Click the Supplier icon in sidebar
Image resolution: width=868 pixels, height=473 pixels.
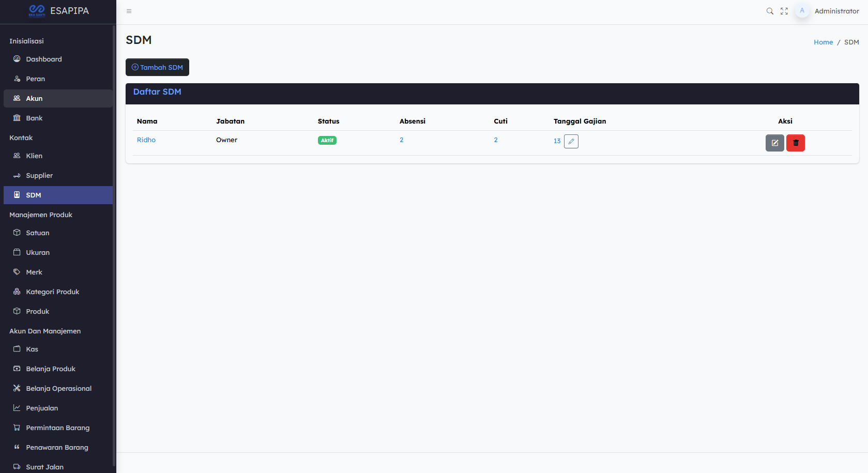point(17,175)
